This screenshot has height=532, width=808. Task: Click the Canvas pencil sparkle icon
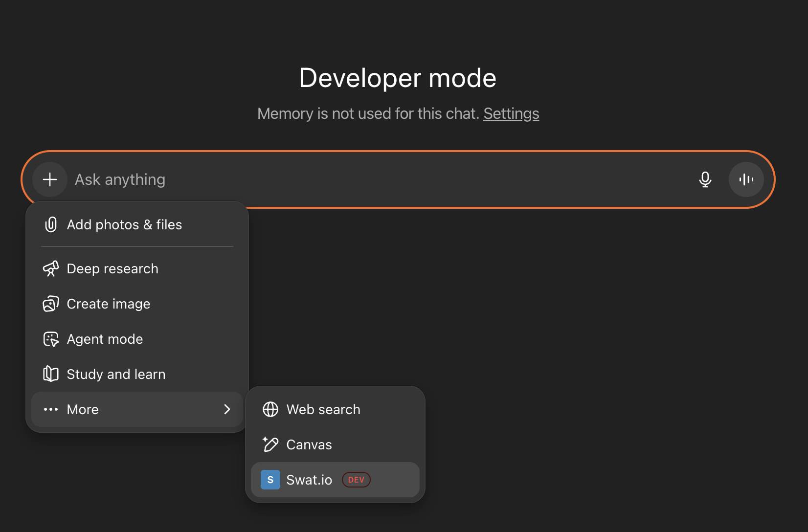(x=270, y=444)
